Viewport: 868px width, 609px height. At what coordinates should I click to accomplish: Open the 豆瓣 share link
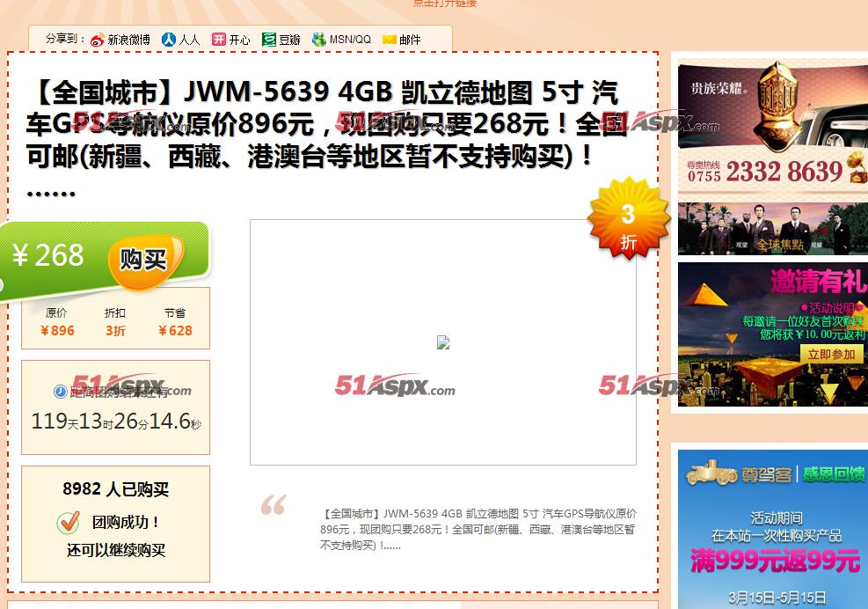click(x=289, y=40)
